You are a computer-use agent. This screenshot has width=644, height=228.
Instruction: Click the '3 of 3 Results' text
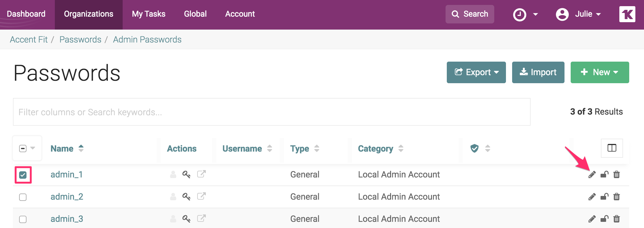[597, 112]
